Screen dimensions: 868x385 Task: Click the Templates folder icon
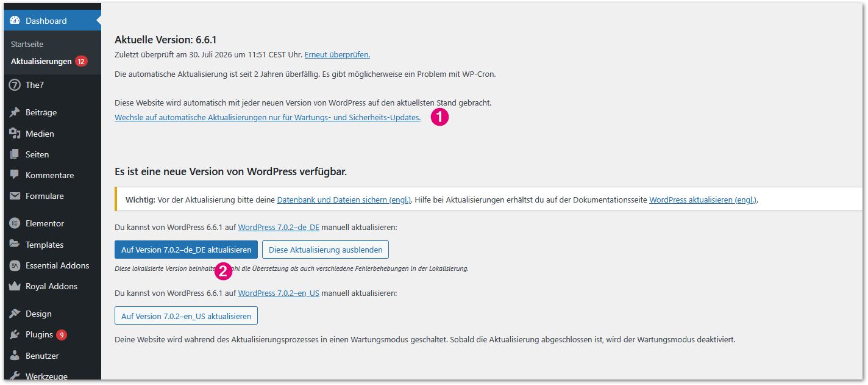tap(15, 245)
